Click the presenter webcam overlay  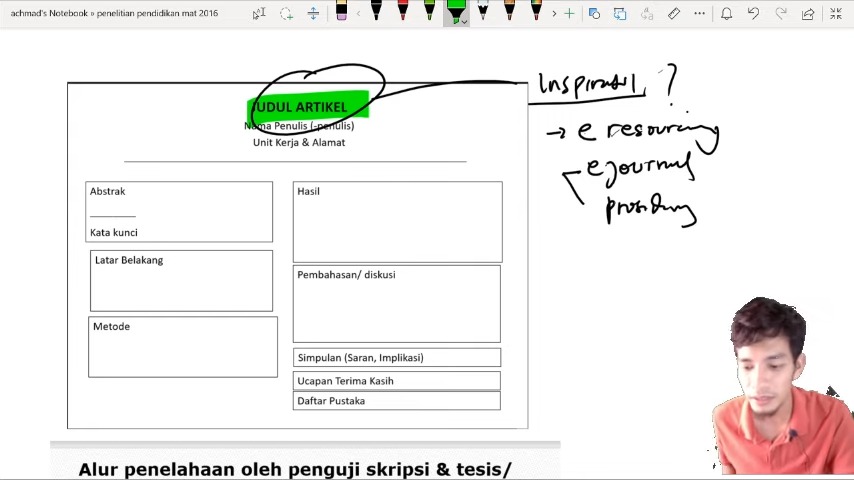[783, 386]
